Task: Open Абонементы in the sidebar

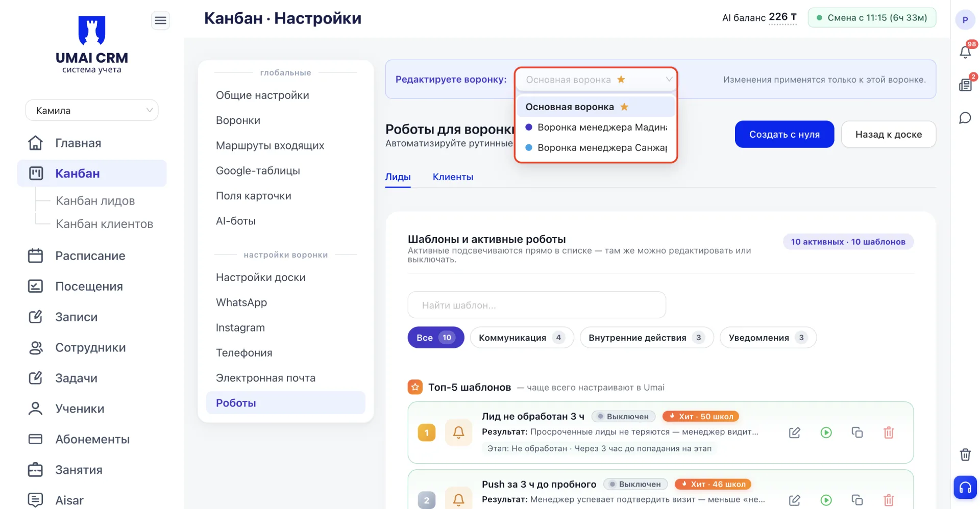Action: [x=92, y=439]
